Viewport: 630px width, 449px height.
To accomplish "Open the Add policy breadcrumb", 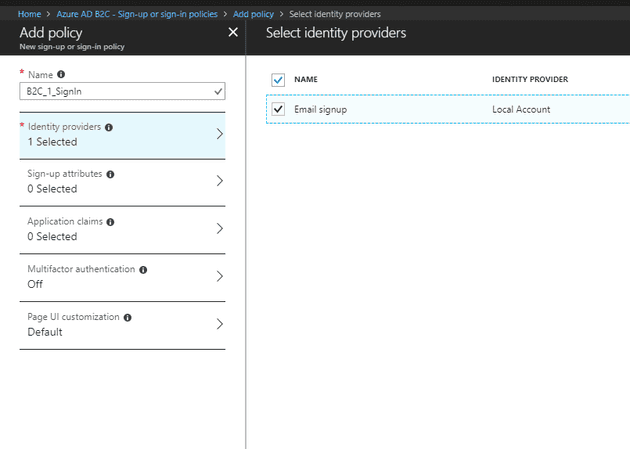I will [x=254, y=14].
